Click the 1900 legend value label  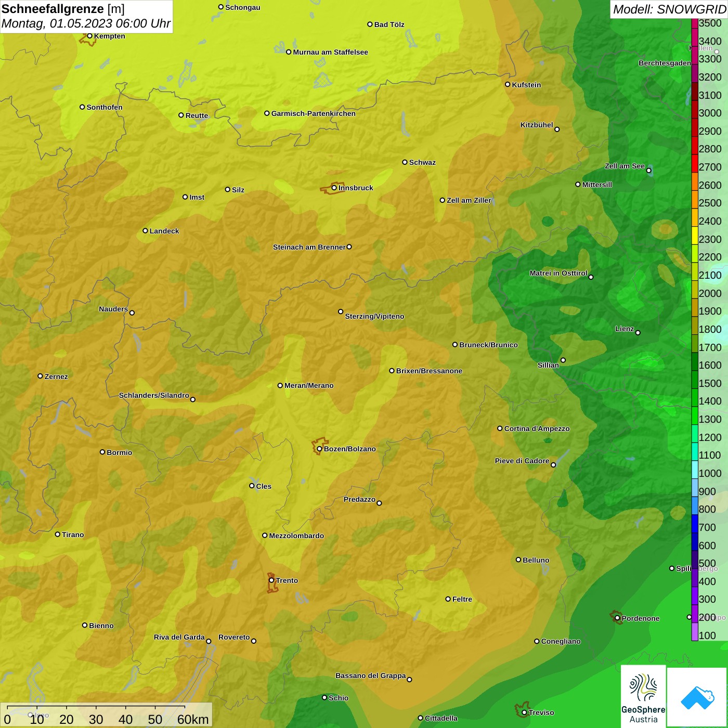710,311
